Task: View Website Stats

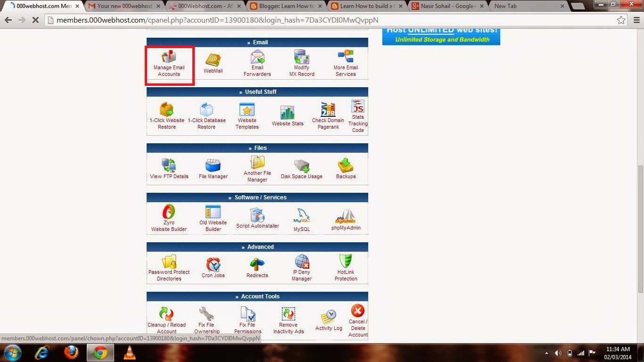Action: tap(288, 116)
